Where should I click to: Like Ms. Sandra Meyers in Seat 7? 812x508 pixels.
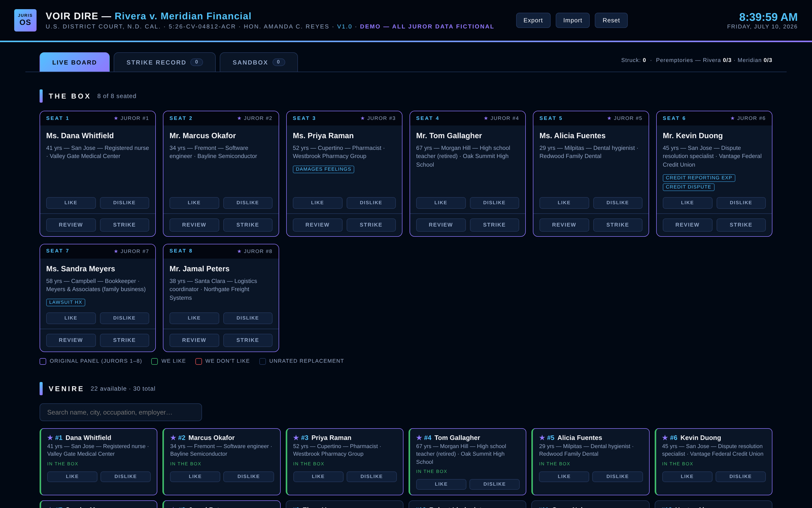[71, 318]
